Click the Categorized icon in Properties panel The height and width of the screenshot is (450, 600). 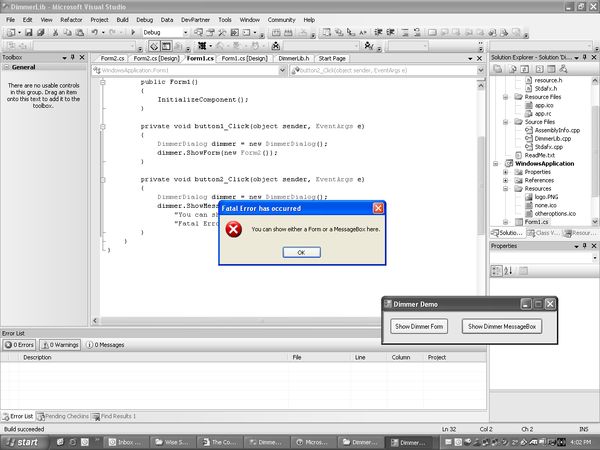pos(496,271)
